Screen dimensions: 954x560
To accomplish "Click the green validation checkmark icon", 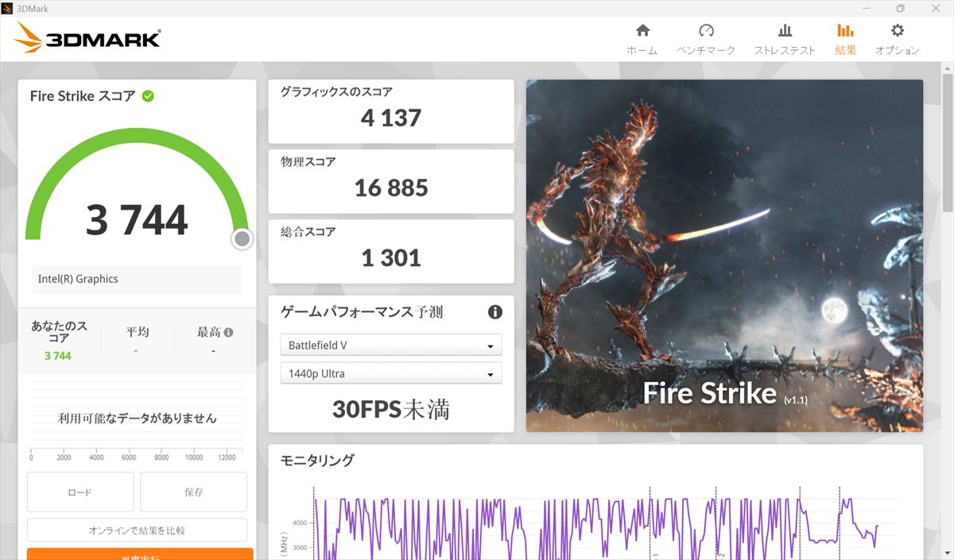I will [x=148, y=96].
